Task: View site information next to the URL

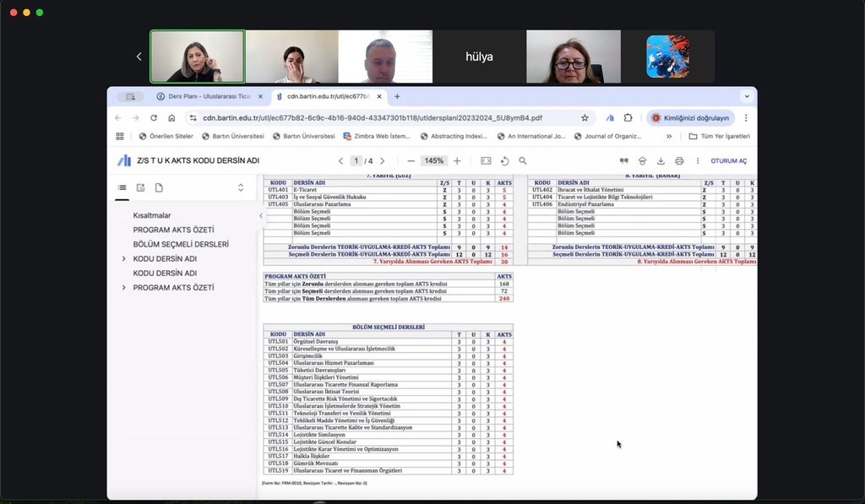Action: pyautogui.click(x=193, y=118)
